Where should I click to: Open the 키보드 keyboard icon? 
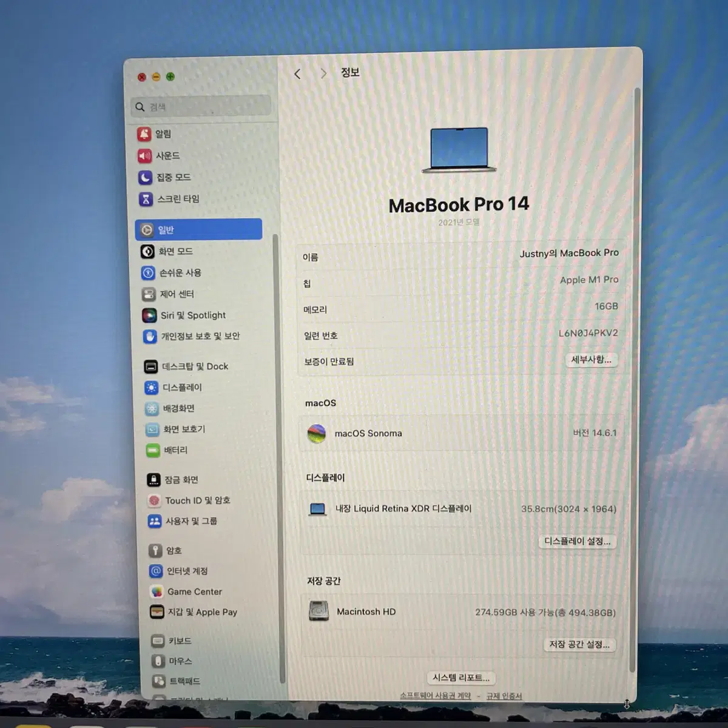click(158, 641)
